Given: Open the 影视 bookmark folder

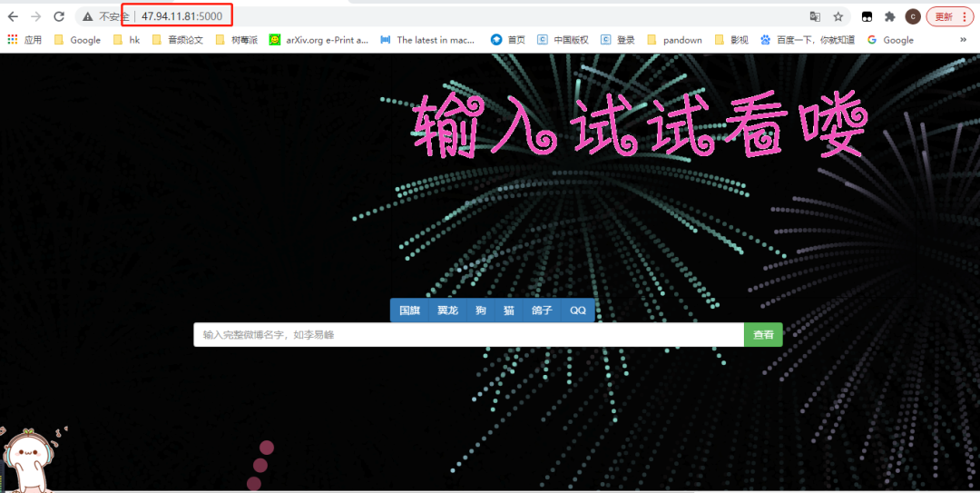Looking at the screenshot, I should (732, 40).
